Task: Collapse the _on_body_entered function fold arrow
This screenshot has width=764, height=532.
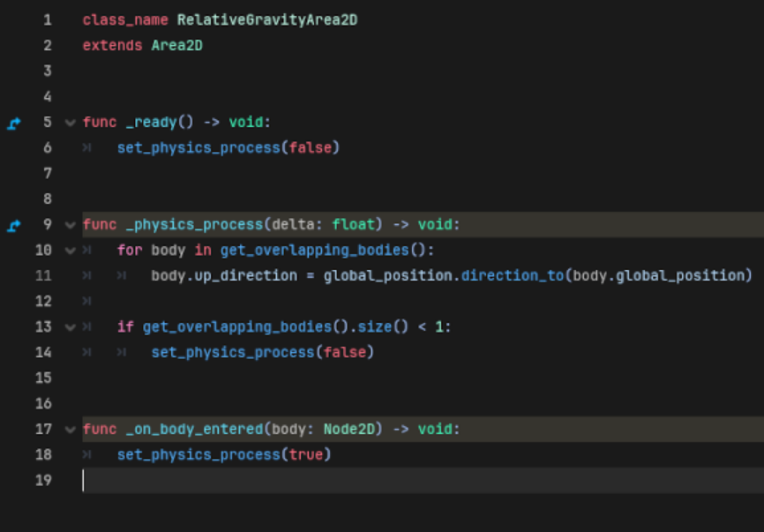Action: click(x=70, y=430)
